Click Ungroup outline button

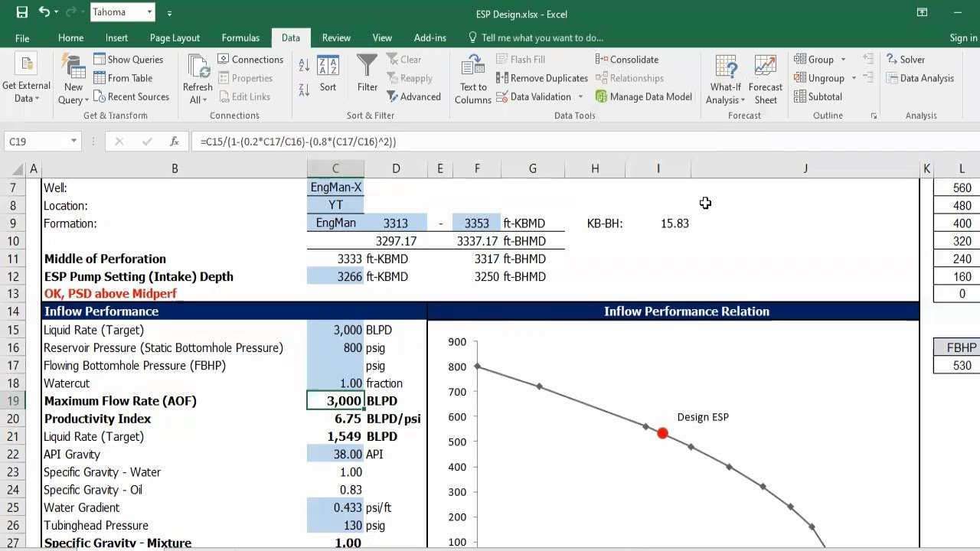pos(819,78)
